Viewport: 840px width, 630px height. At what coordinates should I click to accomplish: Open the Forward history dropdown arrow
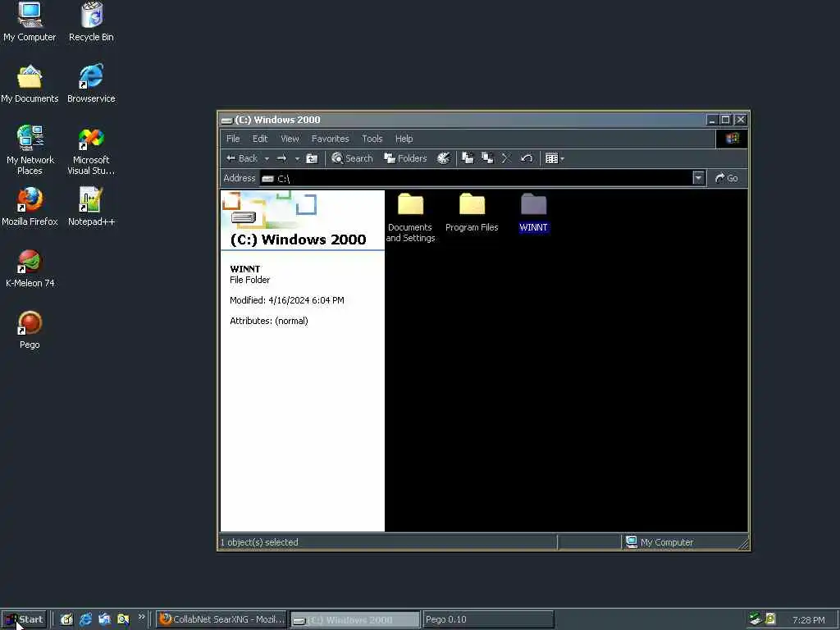pyautogui.click(x=297, y=158)
